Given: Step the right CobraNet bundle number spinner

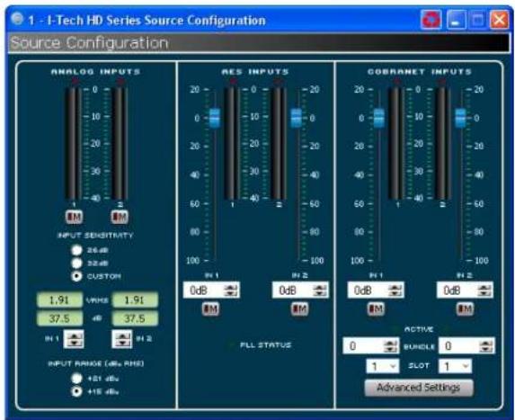Looking at the screenshot, I should 486,346.
